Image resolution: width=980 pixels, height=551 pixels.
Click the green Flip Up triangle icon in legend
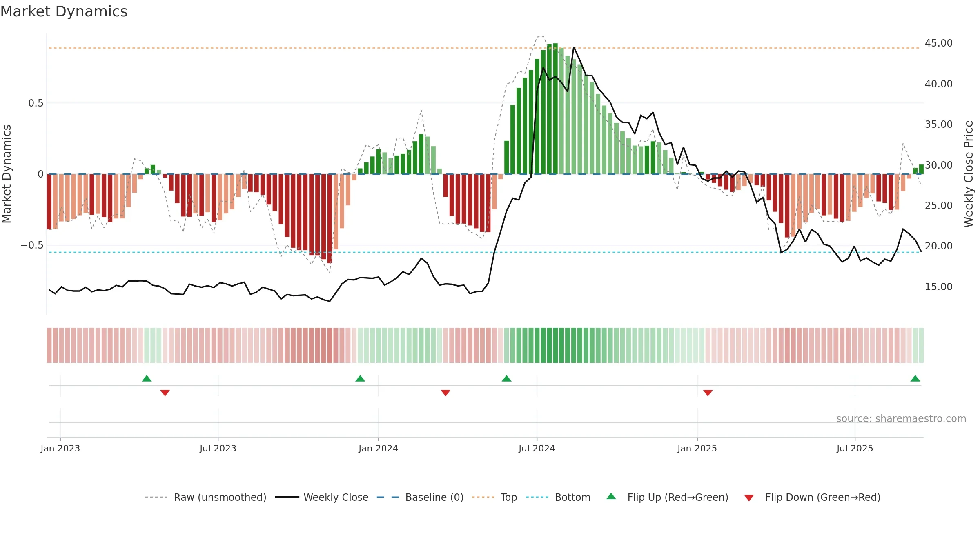[611, 496]
